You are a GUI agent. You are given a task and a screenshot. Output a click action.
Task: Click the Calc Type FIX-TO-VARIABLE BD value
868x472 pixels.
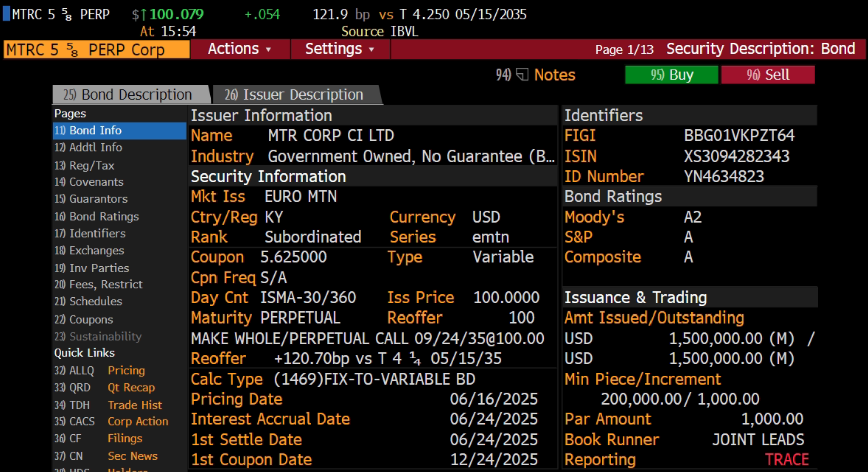tap(374, 379)
